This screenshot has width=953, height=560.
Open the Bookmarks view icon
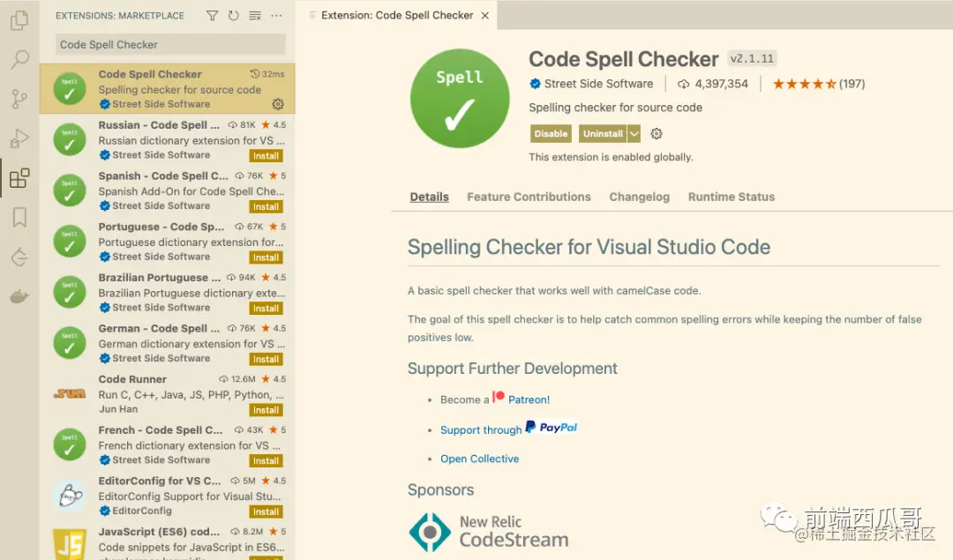click(19, 218)
